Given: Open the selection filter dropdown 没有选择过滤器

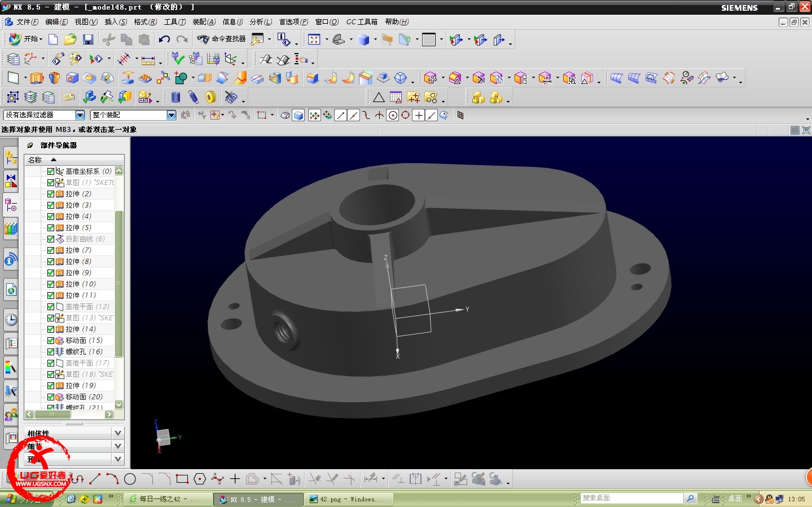Looking at the screenshot, I should click(80, 115).
